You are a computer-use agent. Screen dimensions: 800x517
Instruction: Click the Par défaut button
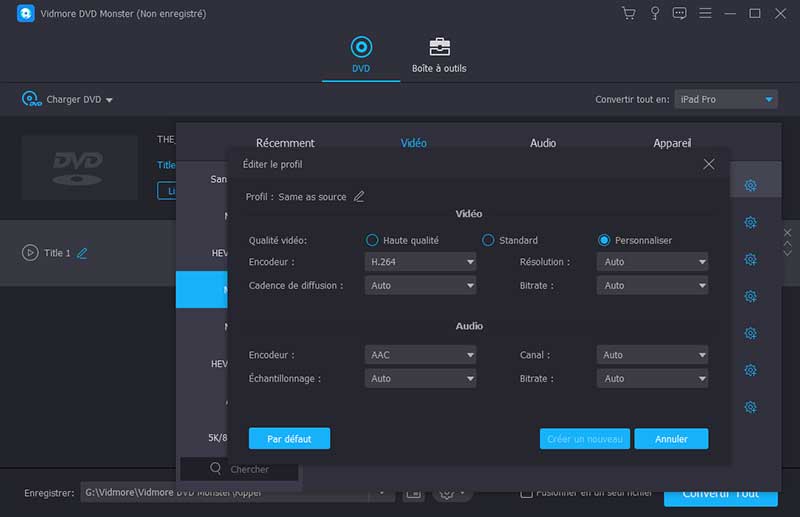289,439
